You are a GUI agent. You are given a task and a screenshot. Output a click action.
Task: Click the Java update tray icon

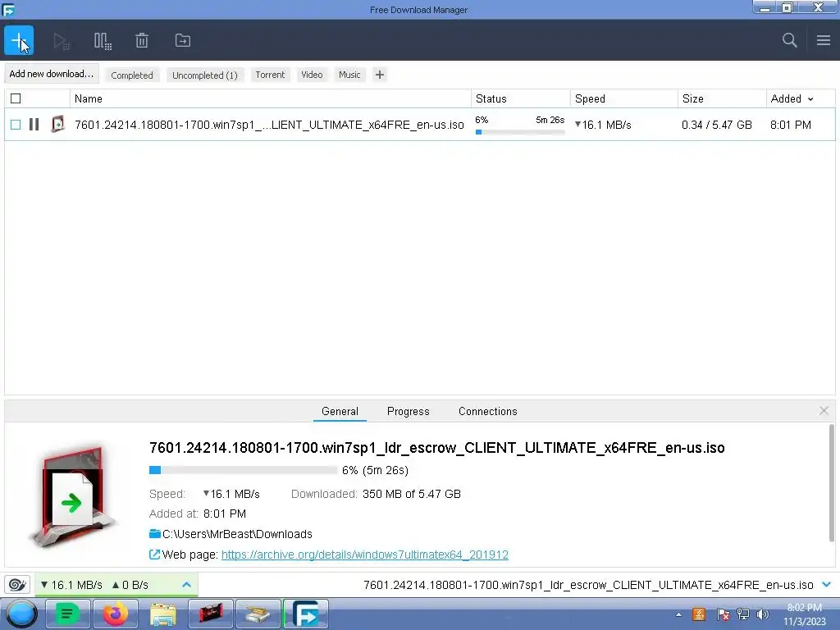pyautogui.click(x=699, y=614)
